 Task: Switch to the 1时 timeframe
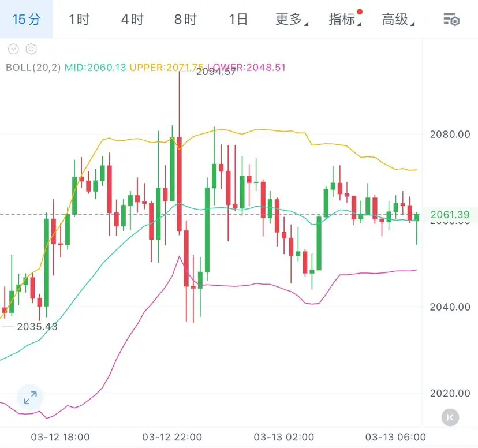click(x=79, y=20)
